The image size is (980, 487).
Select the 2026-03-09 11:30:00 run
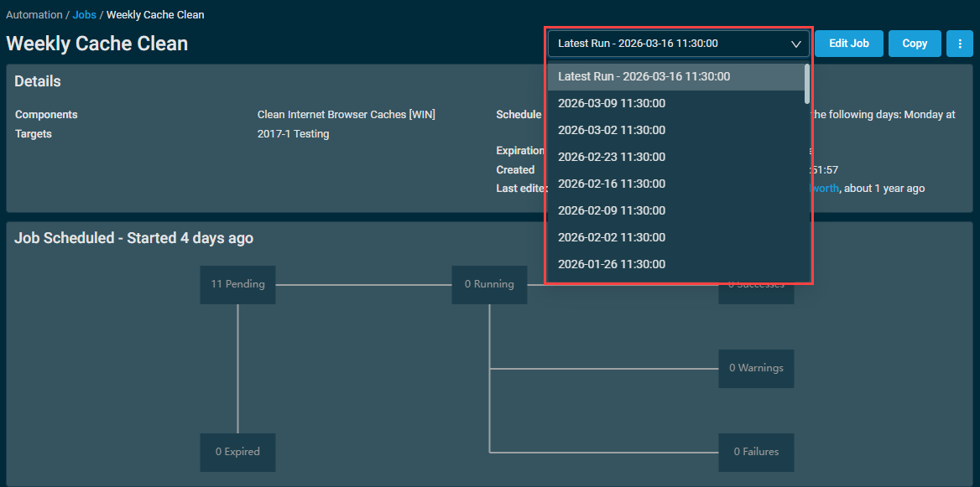pos(612,103)
